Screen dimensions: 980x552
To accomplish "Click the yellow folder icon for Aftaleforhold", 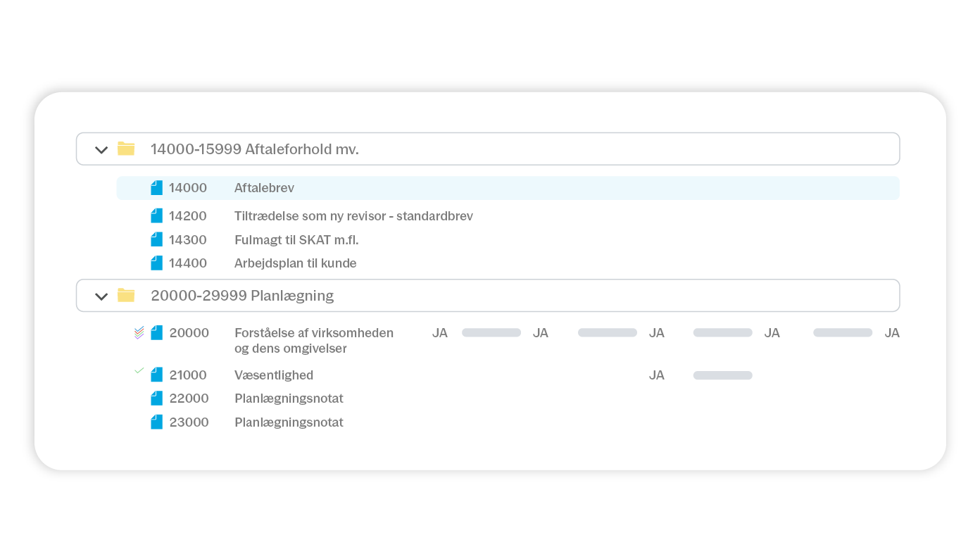I will [126, 149].
